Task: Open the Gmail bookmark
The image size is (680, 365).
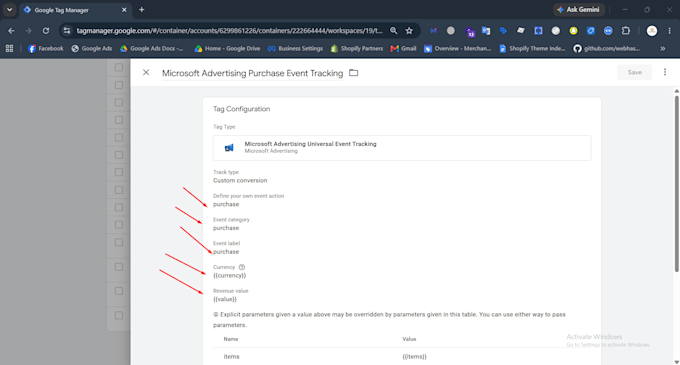Action: click(x=403, y=49)
